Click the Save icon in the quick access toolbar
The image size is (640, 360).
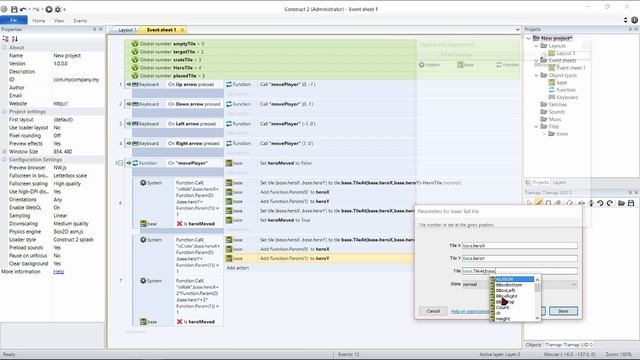click(x=14, y=9)
